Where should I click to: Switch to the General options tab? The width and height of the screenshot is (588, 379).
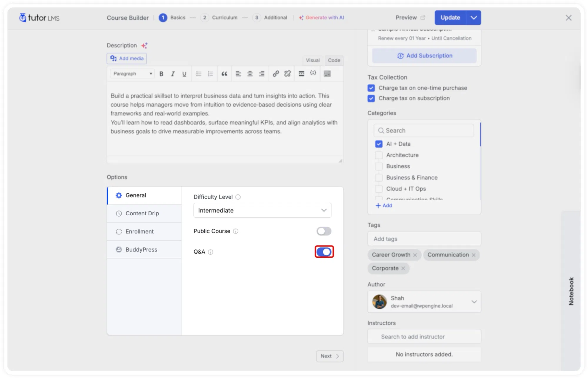144,195
